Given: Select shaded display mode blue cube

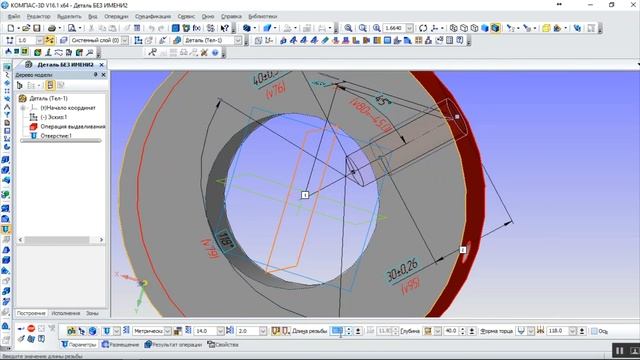Looking at the screenshot, I should click(x=485, y=28).
